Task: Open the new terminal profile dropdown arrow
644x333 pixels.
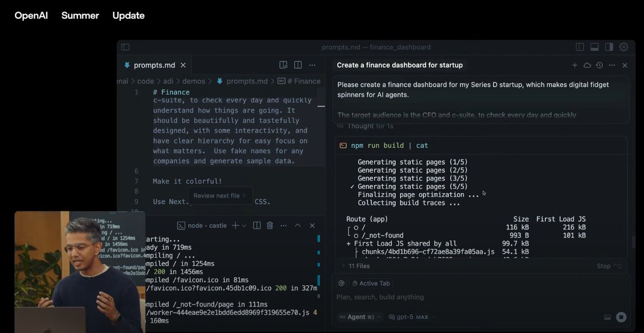Action: click(x=244, y=226)
